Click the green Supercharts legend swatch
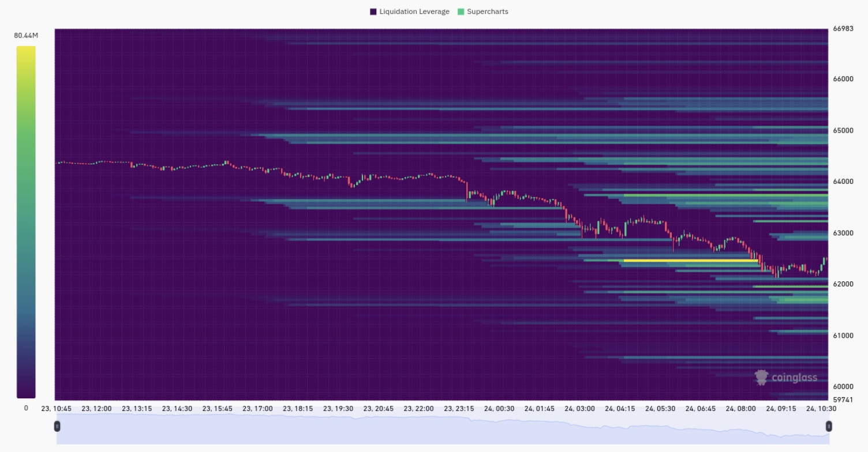 click(x=461, y=12)
